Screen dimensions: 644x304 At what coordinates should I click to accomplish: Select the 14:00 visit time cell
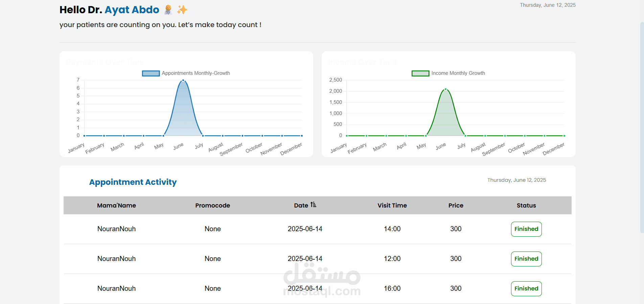tap(392, 229)
